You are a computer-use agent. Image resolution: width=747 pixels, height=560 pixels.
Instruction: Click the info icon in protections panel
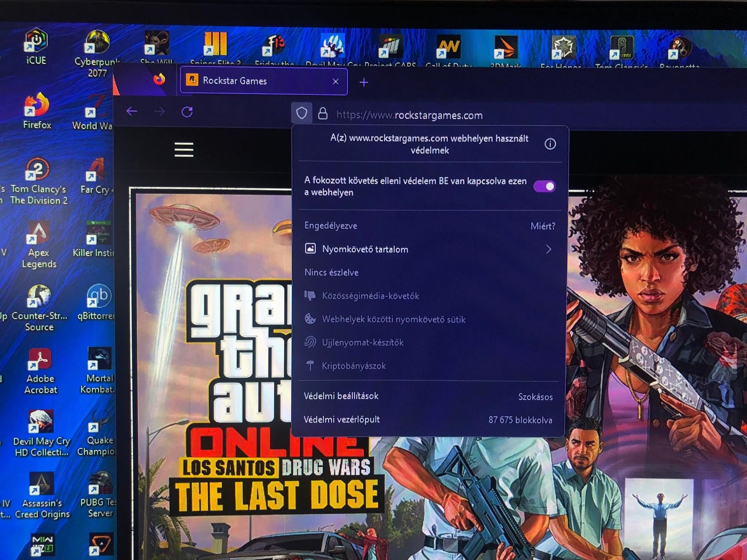point(550,144)
